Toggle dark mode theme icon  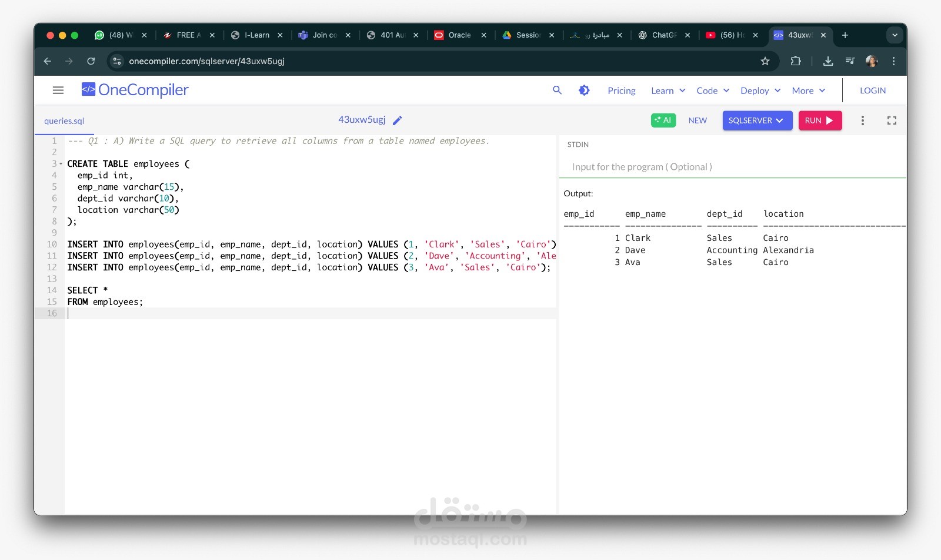tap(583, 90)
